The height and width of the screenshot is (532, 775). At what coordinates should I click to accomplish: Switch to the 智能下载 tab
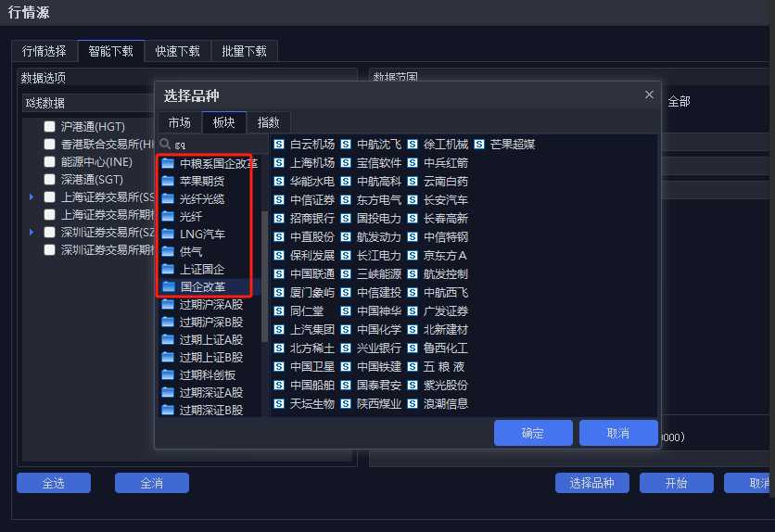(110, 51)
